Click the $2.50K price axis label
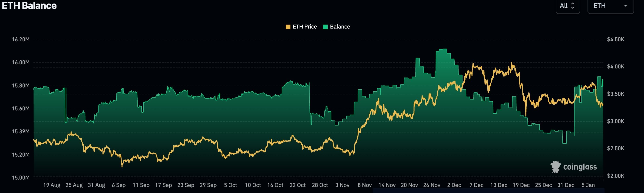This screenshot has width=644, height=193. [615, 148]
